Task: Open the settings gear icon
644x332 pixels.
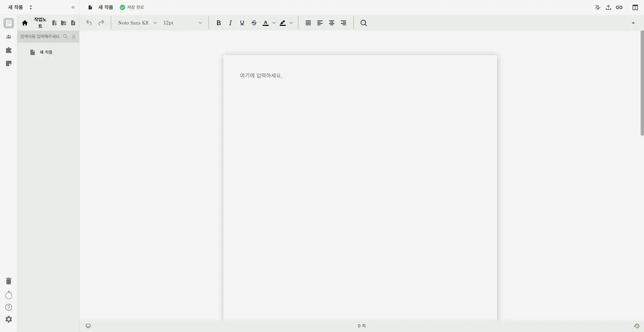Action: click(x=9, y=319)
